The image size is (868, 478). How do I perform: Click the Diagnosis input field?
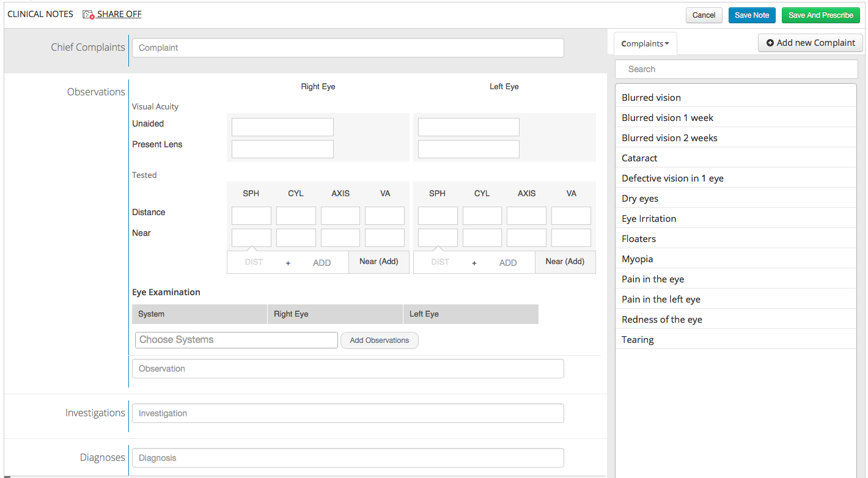tap(348, 458)
